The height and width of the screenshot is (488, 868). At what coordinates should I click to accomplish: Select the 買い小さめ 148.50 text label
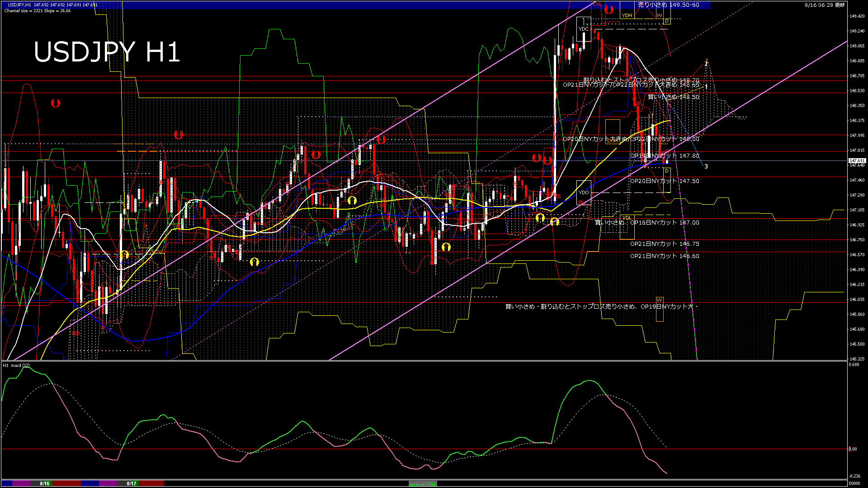(x=673, y=97)
